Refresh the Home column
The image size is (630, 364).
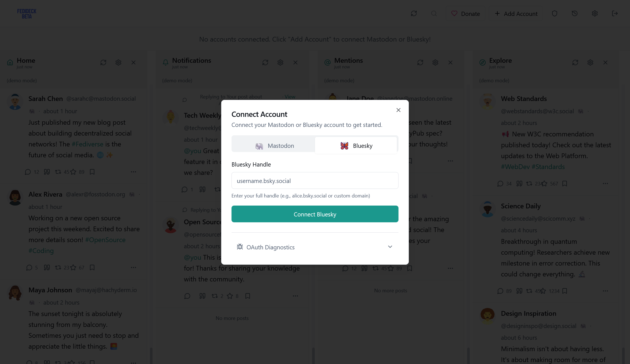pos(103,62)
